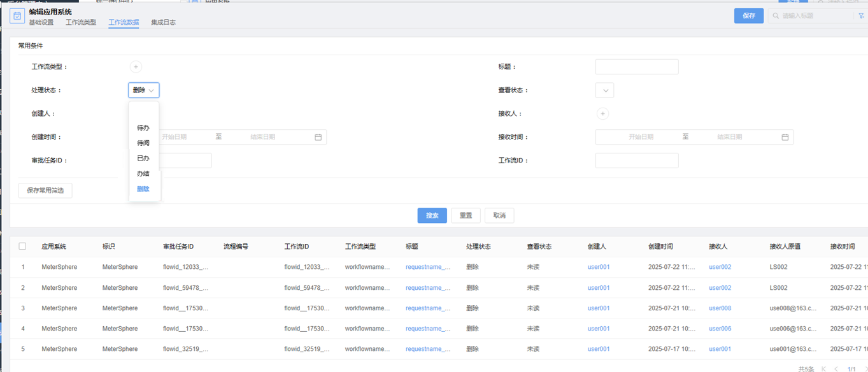Add a receiver with the 接收人 plus icon
This screenshot has height=372, width=868.
[602, 114]
